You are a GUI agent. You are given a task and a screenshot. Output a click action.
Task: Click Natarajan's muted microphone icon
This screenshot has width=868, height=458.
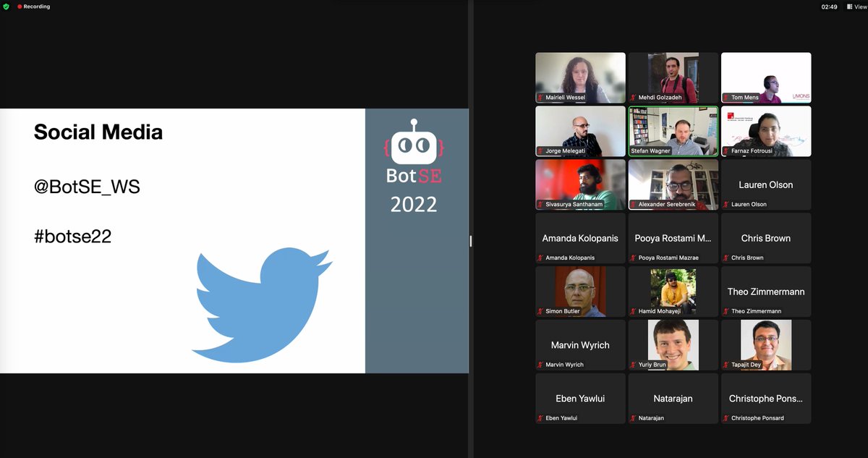pos(632,419)
